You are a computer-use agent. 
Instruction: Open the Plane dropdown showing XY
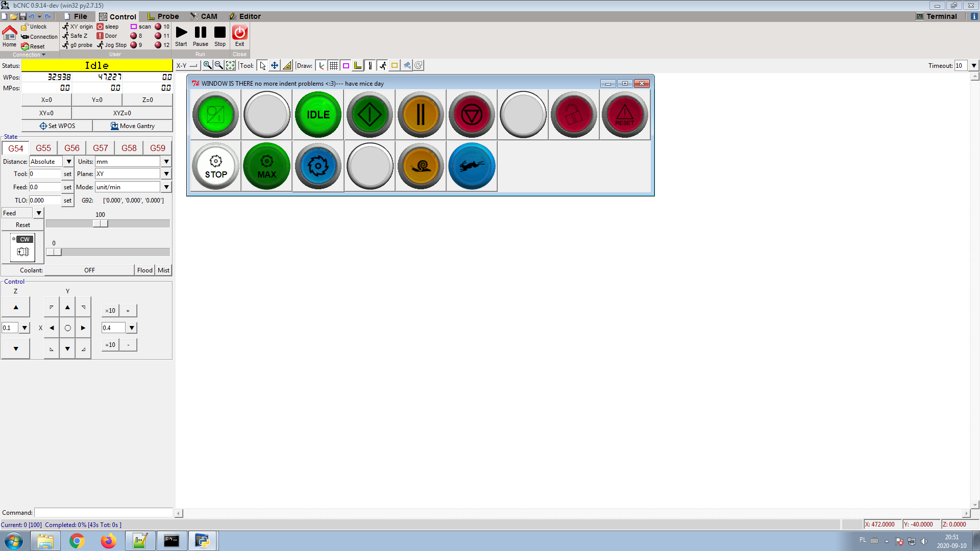pyautogui.click(x=166, y=173)
